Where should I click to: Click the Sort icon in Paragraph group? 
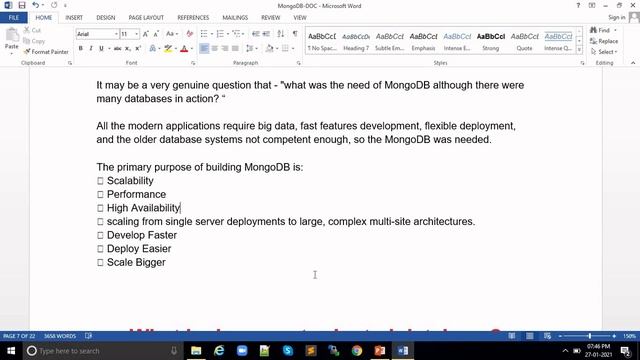click(280, 34)
